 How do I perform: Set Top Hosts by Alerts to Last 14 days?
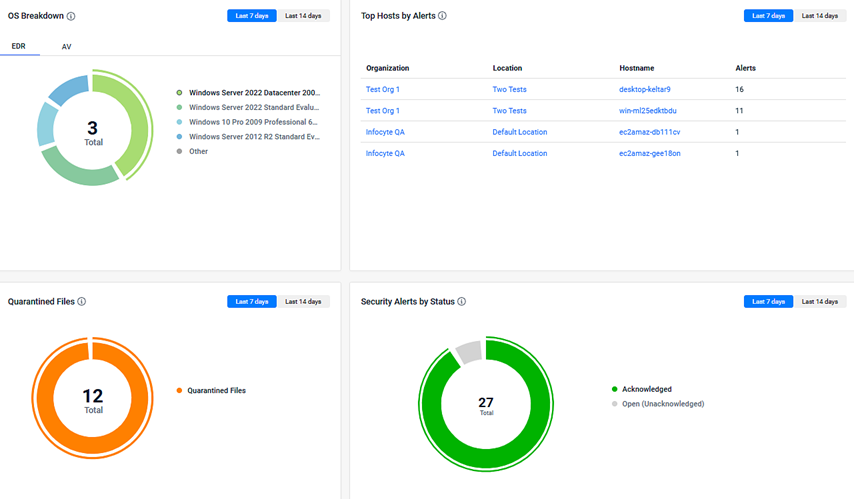(820, 16)
